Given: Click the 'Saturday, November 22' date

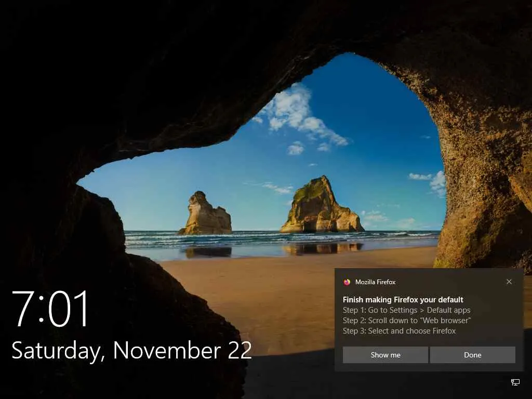Looking at the screenshot, I should coord(131,351).
